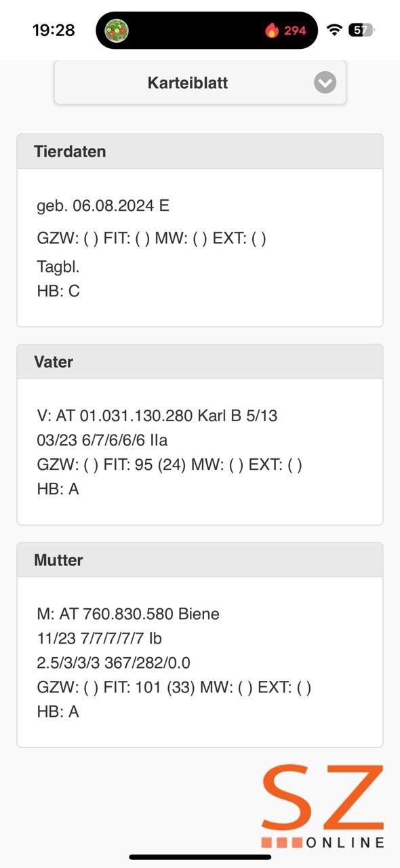The width and height of the screenshot is (400, 868).
Task: Tap the SZ Online logo
Action: point(323,806)
